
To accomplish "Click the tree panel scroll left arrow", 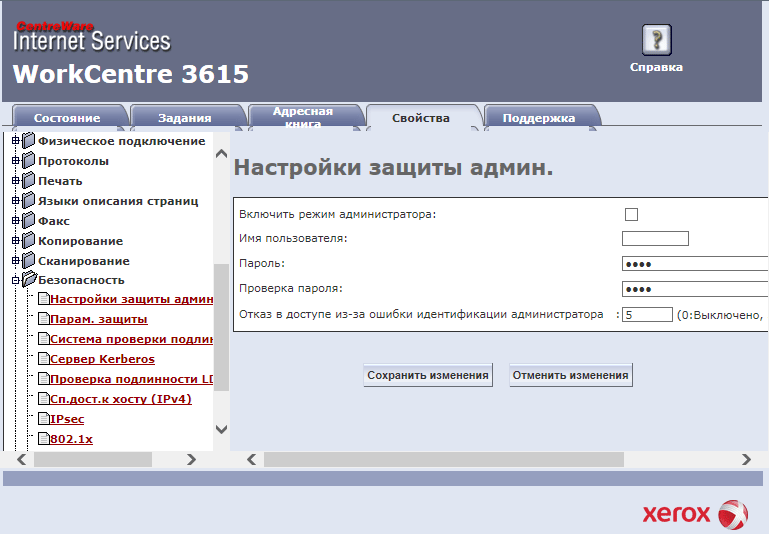I will 22,459.
